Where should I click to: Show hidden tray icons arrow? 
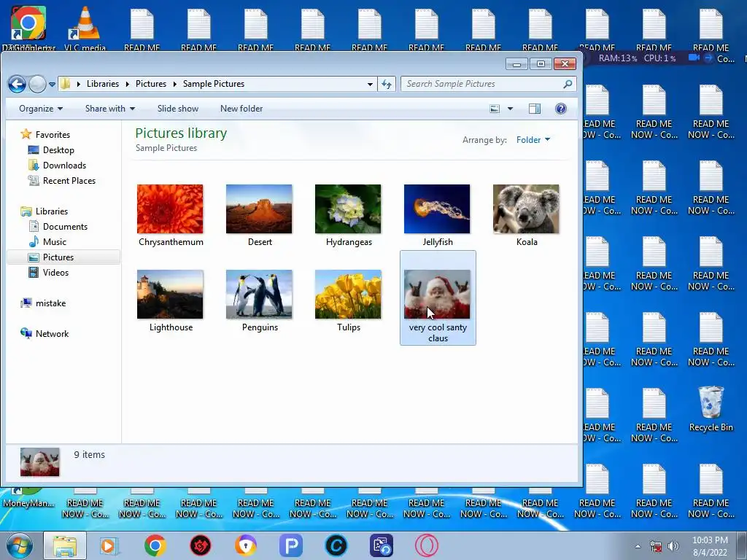pos(638,546)
